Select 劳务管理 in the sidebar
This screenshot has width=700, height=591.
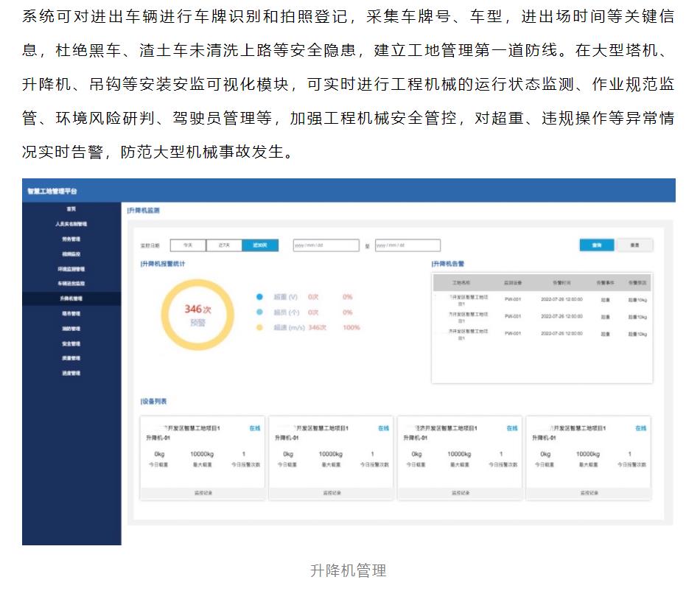pyautogui.click(x=70, y=239)
